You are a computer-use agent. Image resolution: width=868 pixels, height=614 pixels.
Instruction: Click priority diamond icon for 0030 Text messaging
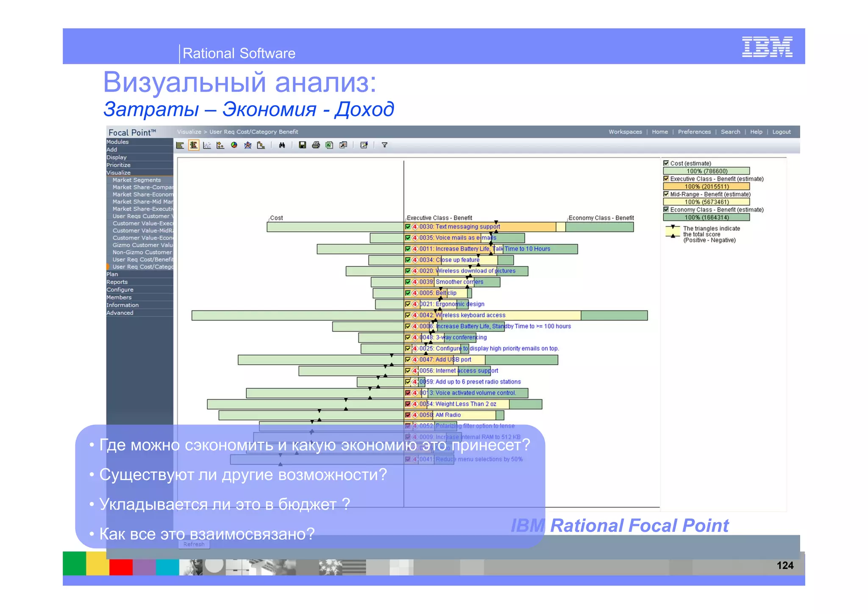[415, 227]
